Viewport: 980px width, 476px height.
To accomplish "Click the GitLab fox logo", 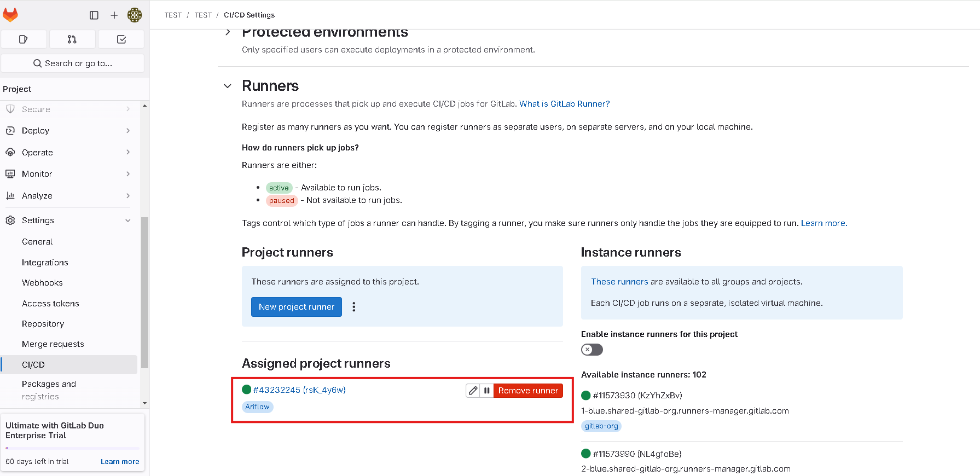I will 10,15.
